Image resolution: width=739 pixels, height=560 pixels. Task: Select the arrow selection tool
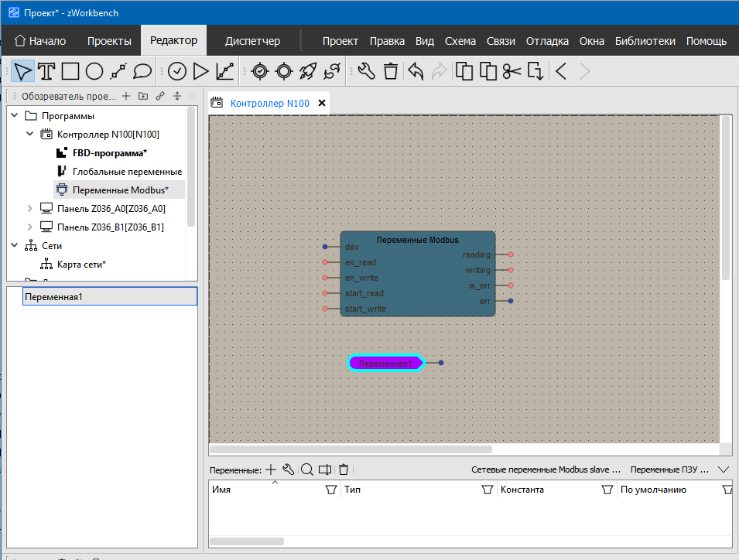(x=22, y=70)
